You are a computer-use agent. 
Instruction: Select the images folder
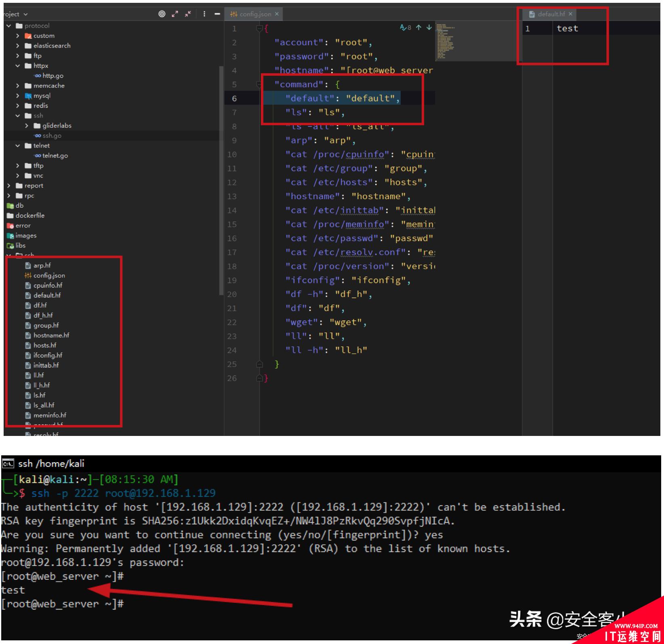tap(22, 236)
